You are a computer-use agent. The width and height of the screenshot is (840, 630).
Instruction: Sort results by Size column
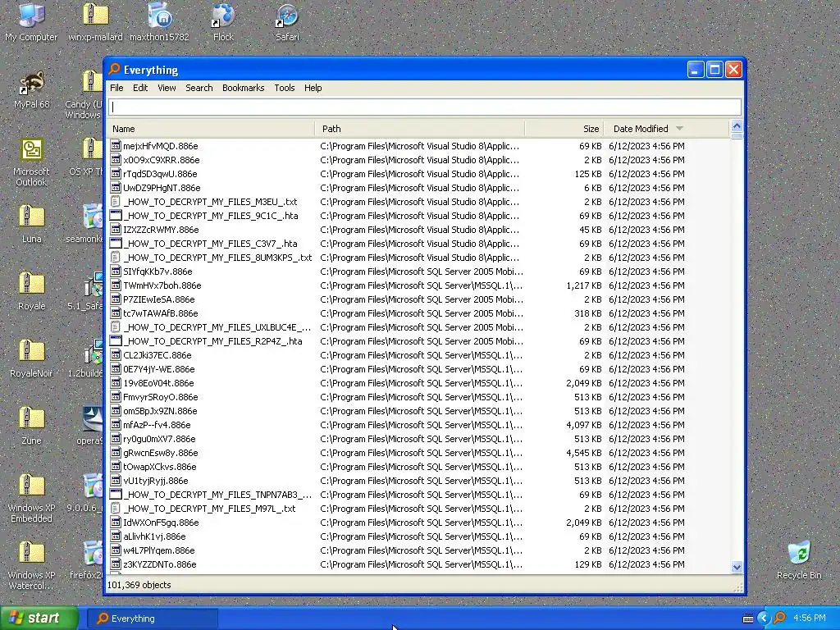click(564, 129)
